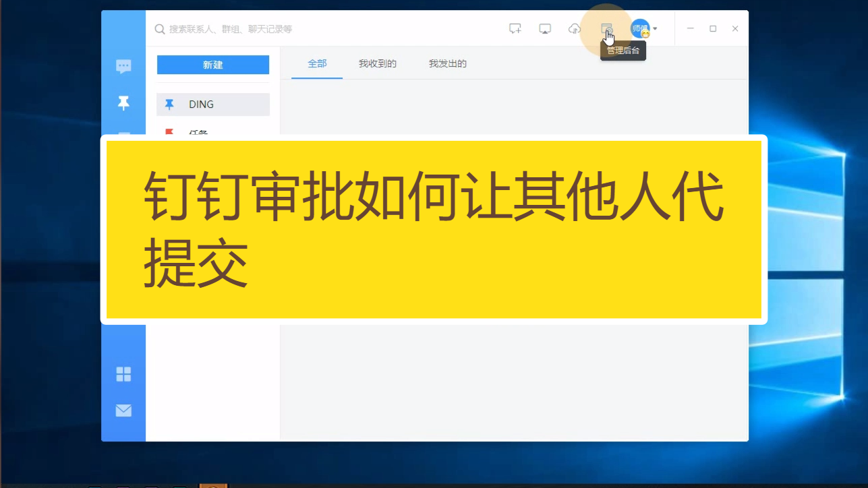The width and height of the screenshot is (868, 488).
Task: Close the DingTalk window
Action: tap(735, 29)
